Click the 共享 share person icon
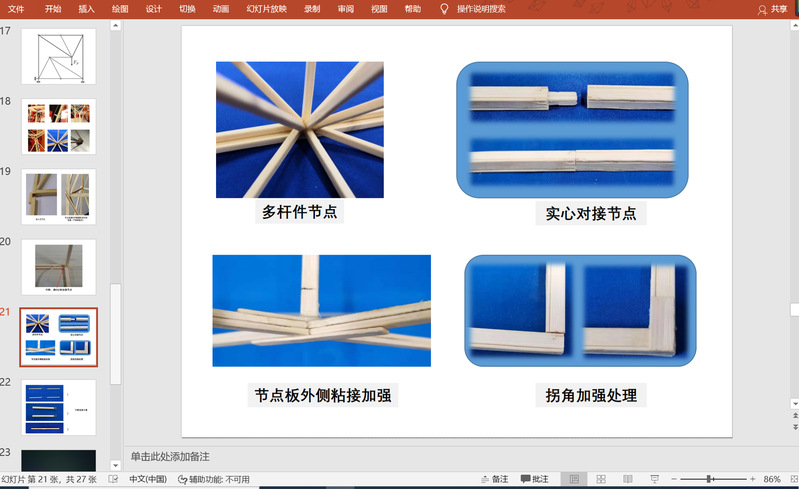Image resolution: width=799 pixels, height=489 pixels. tap(763, 9)
